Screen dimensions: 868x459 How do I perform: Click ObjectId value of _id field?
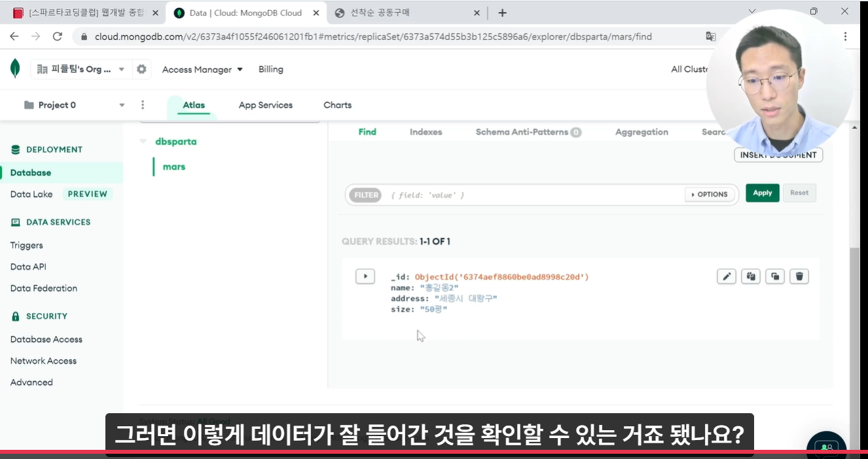coord(502,277)
